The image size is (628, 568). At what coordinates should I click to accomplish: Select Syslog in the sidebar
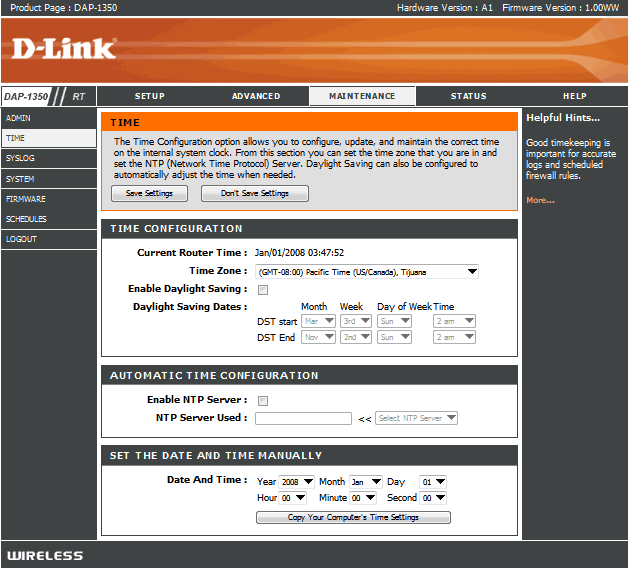click(20, 158)
